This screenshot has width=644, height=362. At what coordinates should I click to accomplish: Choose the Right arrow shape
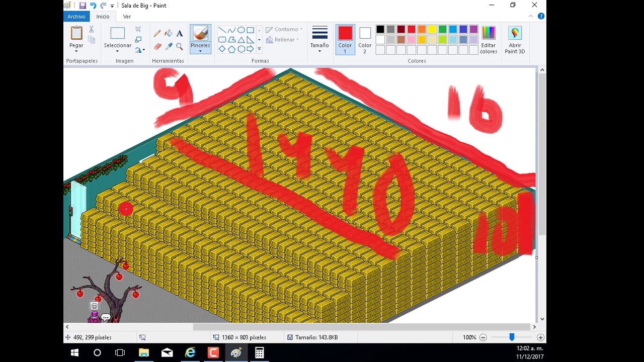(250, 49)
